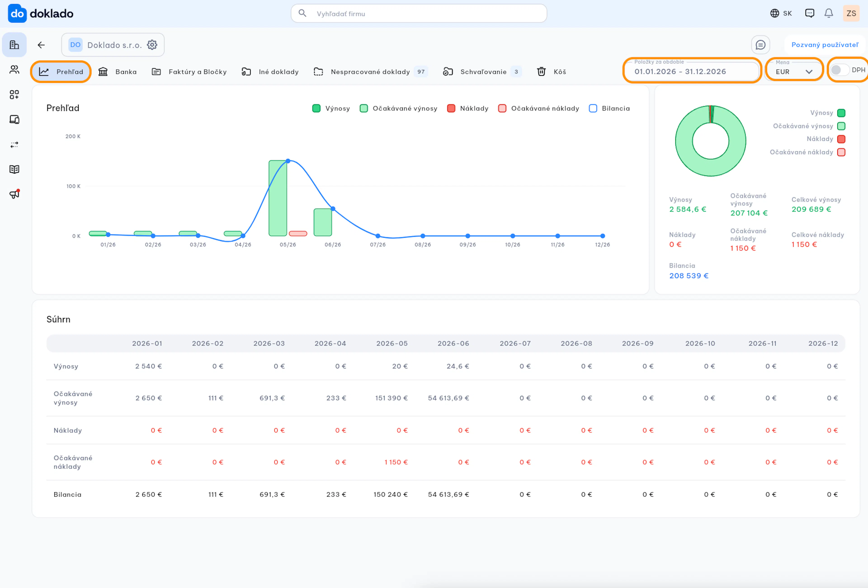The height and width of the screenshot is (588, 868).
Task: Click the Výnosy green swatch in donut legend
Action: coord(842,113)
